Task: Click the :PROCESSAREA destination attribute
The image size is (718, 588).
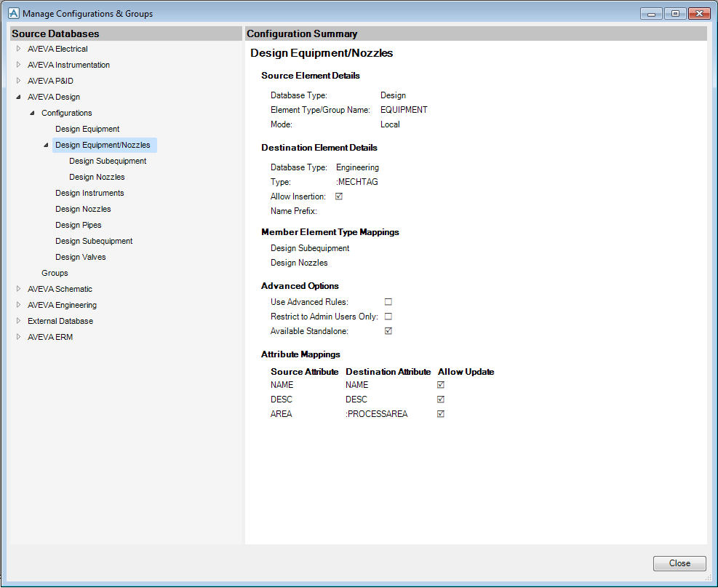Action: [376, 414]
